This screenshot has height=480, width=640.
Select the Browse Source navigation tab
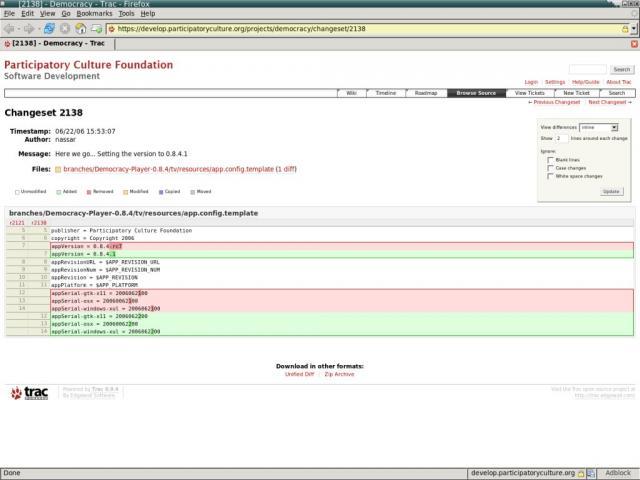476,93
